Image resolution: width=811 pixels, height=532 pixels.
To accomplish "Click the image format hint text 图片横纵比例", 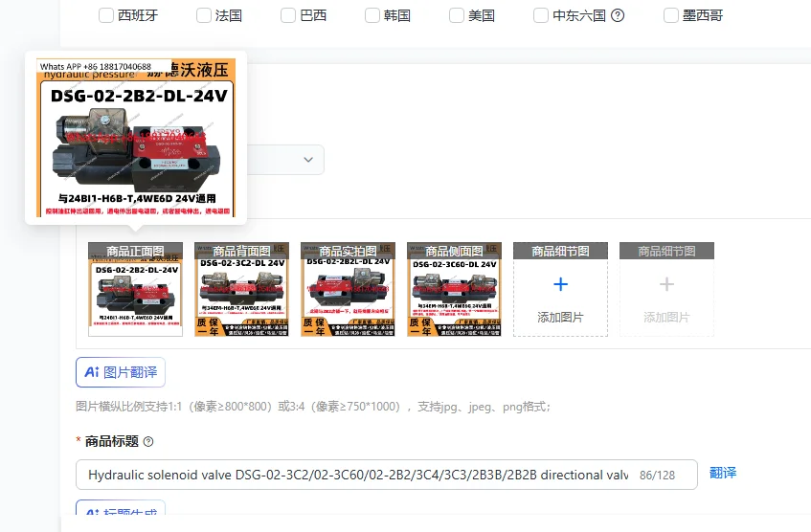I will pyautogui.click(x=313, y=407).
